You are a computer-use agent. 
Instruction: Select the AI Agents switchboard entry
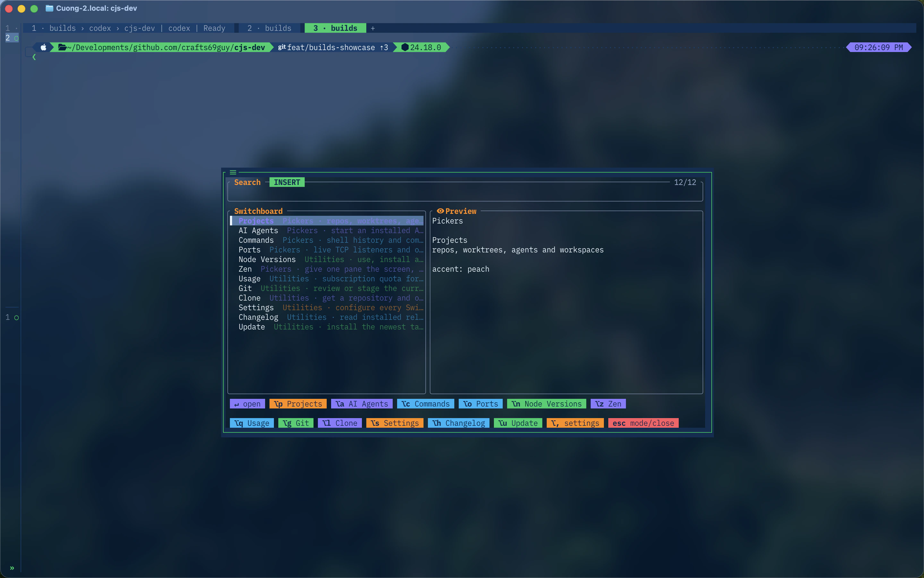(x=327, y=231)
